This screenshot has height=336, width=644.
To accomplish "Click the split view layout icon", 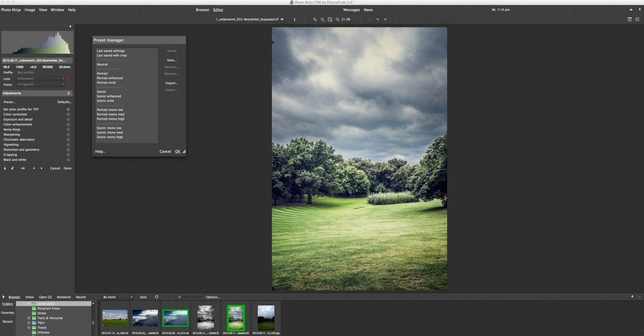I will tap(630, 20).
